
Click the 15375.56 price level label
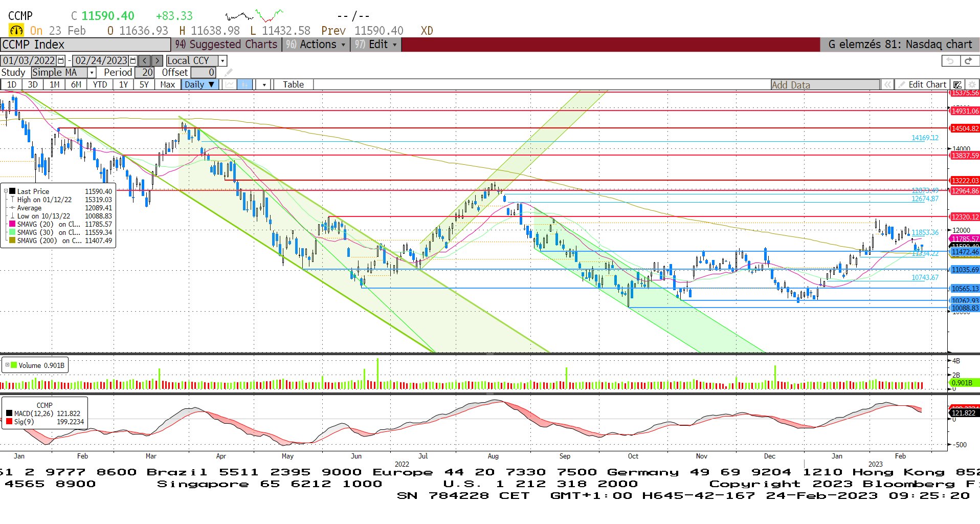[x=965, y=93]
